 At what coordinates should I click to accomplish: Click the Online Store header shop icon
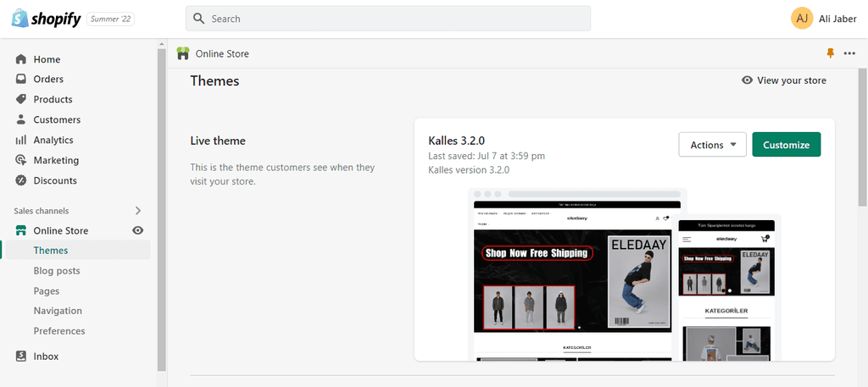pyautogui.click(x=183, y=53)
